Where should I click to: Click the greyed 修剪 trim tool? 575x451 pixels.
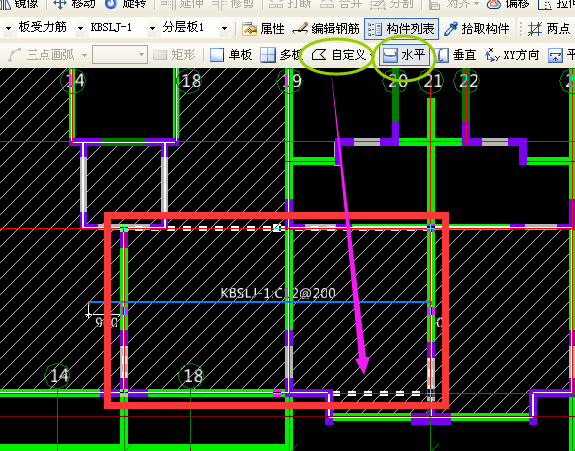(x=233, y=4)
